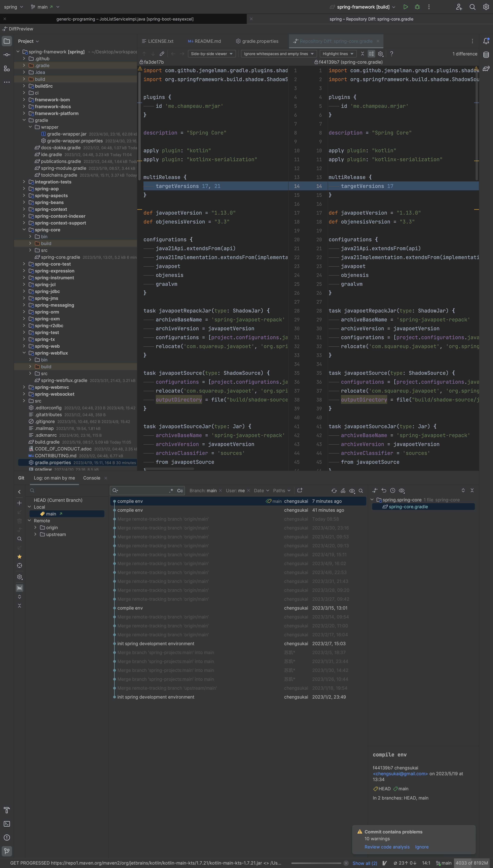Screen dimensions: 493x868
Task: Focus branches search field
Action: coord(67,491)
